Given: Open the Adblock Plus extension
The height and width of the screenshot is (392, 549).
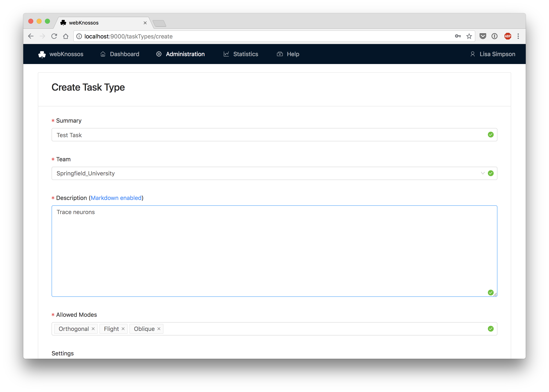Looking at the screenshot, I should (x=507, y=36).
